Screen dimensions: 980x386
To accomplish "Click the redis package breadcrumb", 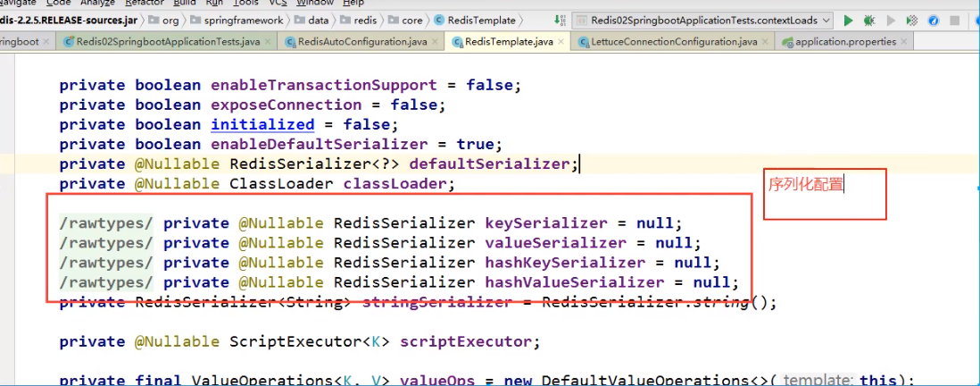I will pos(359,20).
